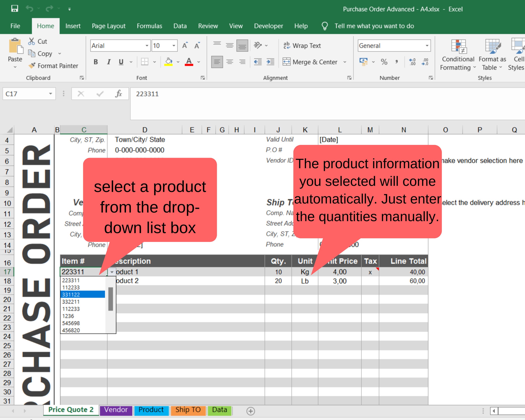This screenshot has width=525, height=420.
Task: Switch to the Formulas ribbon tab
Action: 150,26
